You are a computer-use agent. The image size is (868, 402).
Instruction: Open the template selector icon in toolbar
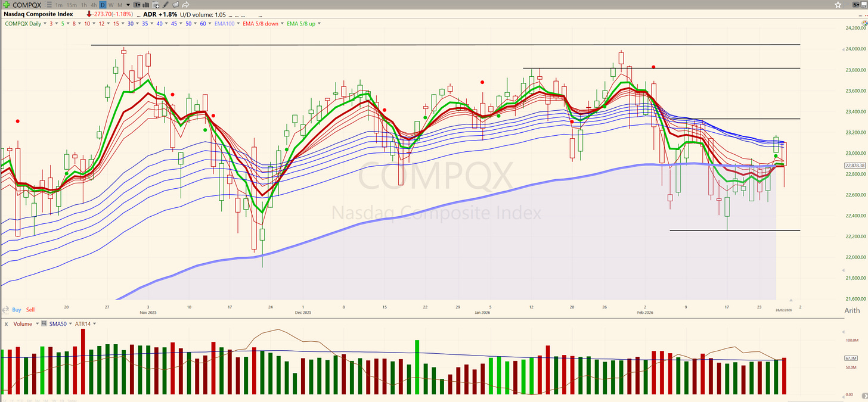[x=137, y=5]
